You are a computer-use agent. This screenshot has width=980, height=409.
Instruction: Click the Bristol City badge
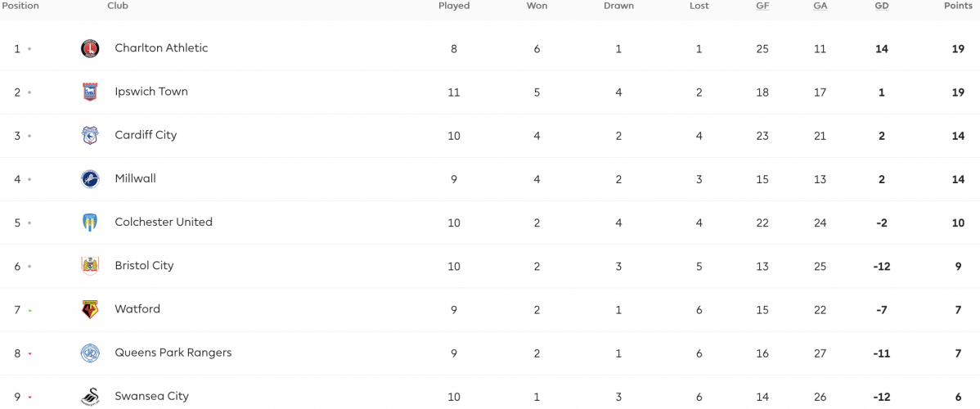(90, 266)
